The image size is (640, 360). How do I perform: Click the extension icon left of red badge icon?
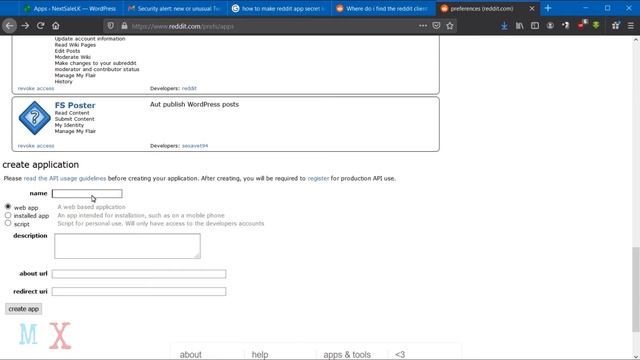pyautogui.click(x=566, y=26)
